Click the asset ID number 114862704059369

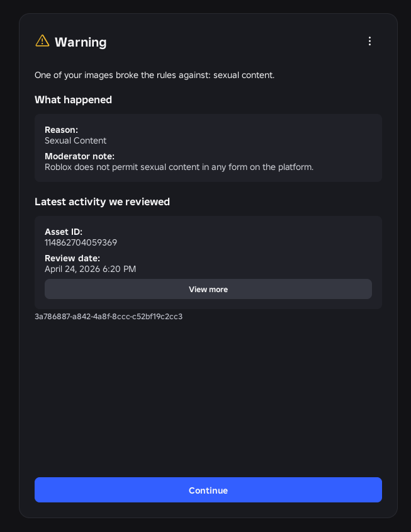pos(81,242)
